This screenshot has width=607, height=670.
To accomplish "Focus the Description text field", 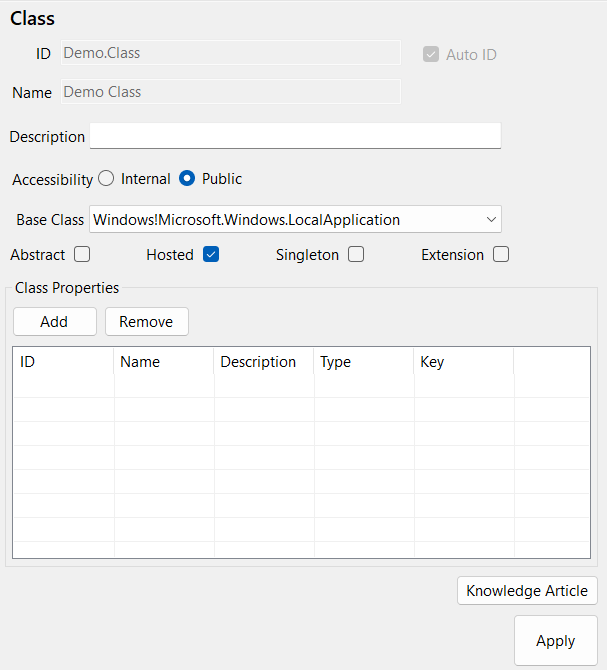I will pos(295,136).
